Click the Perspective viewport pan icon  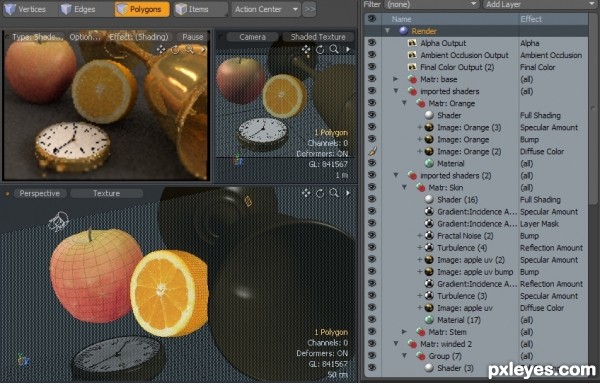[x=306, y=193]
